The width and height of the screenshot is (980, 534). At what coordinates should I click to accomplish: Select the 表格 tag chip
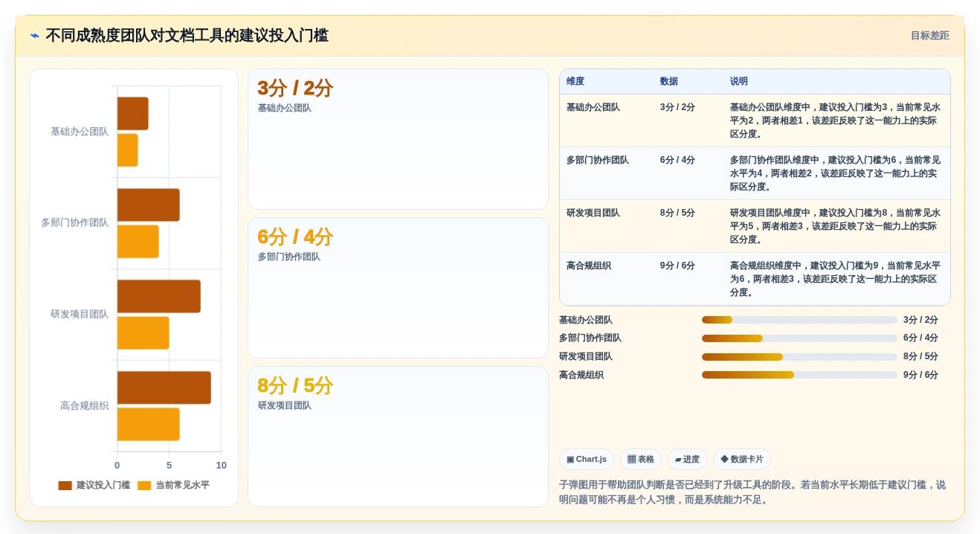coord(641,459)
